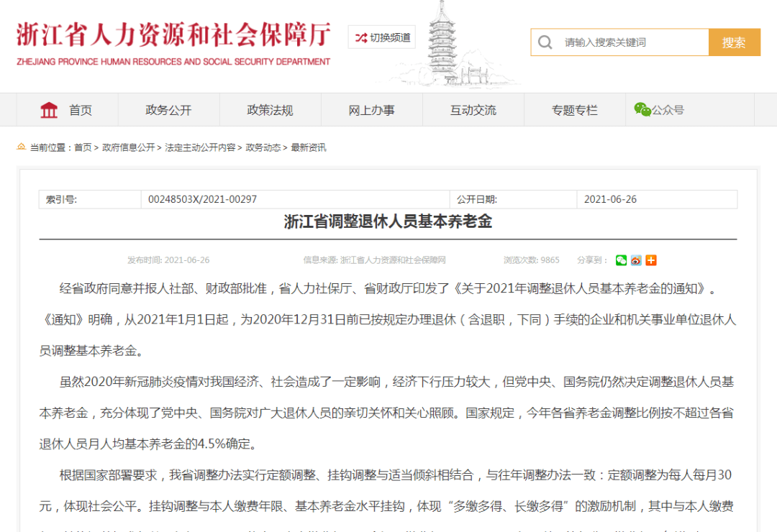
Task: Open the 专题专栏 section
Action: pos(574,109)
